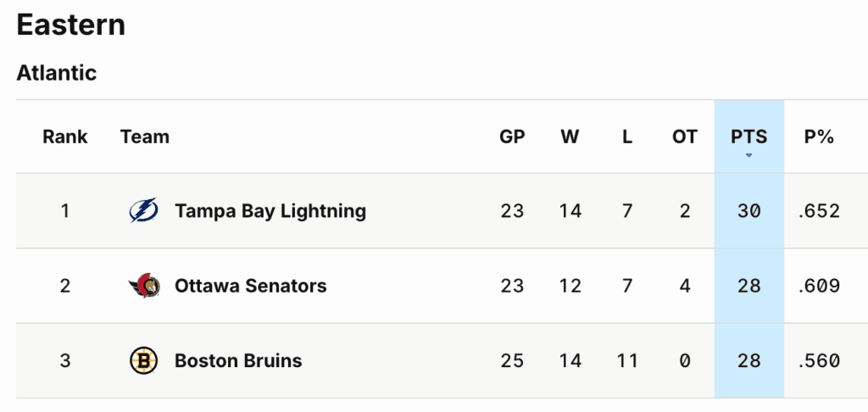The width and height of the screenshot is (868, 412).
Task: Sort table by L column header
Action: point(627,136)
